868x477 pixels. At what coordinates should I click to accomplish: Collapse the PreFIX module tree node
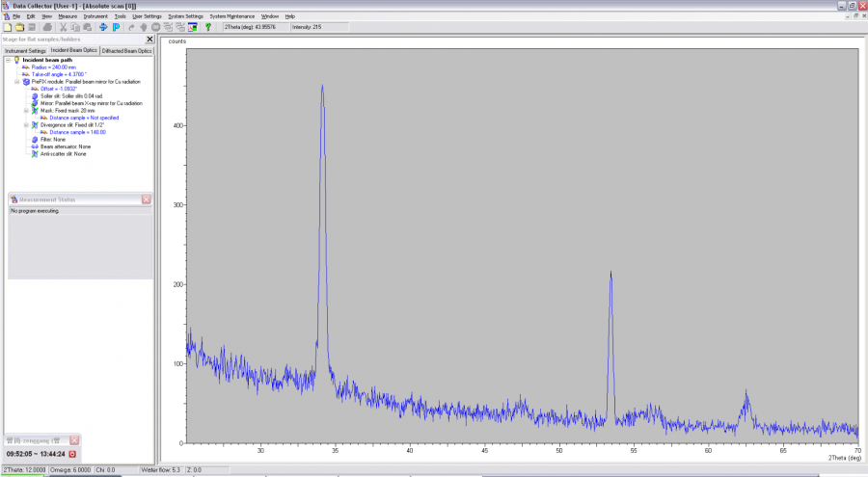pos(17,81)
